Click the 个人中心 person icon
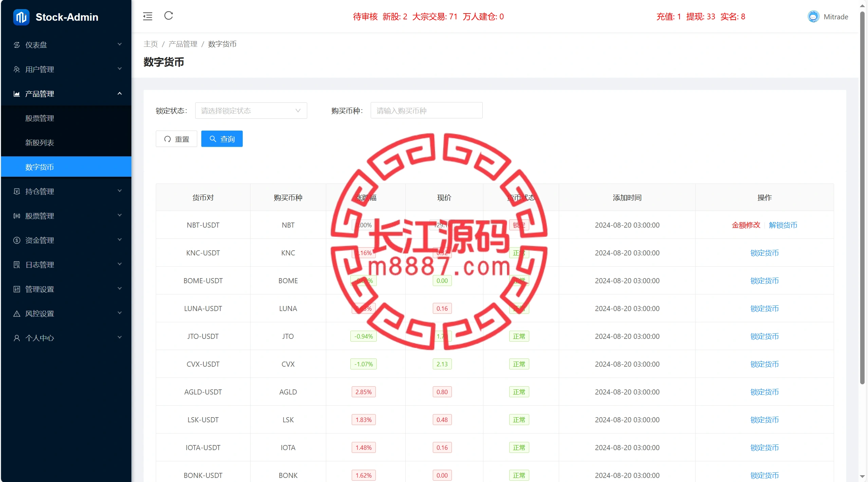Image resolution: width=868 pixels, height=482 pixels. 17,338
